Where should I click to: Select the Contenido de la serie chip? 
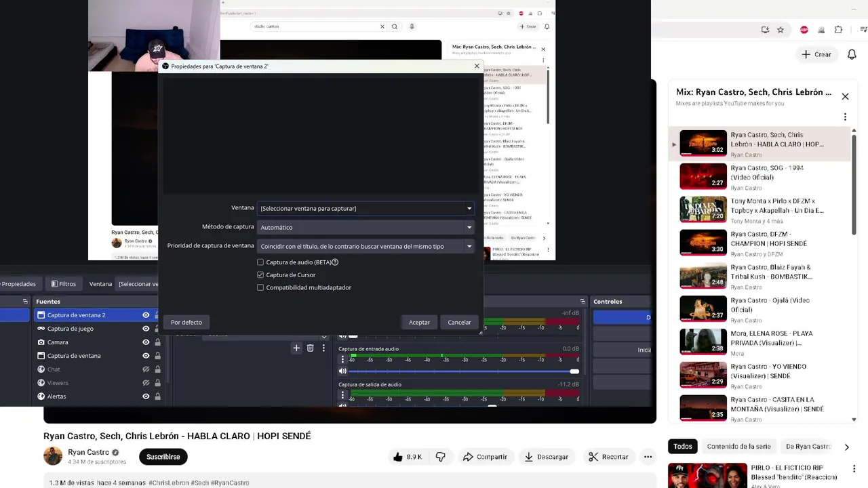pyautogui.click(x=738, y=447)
